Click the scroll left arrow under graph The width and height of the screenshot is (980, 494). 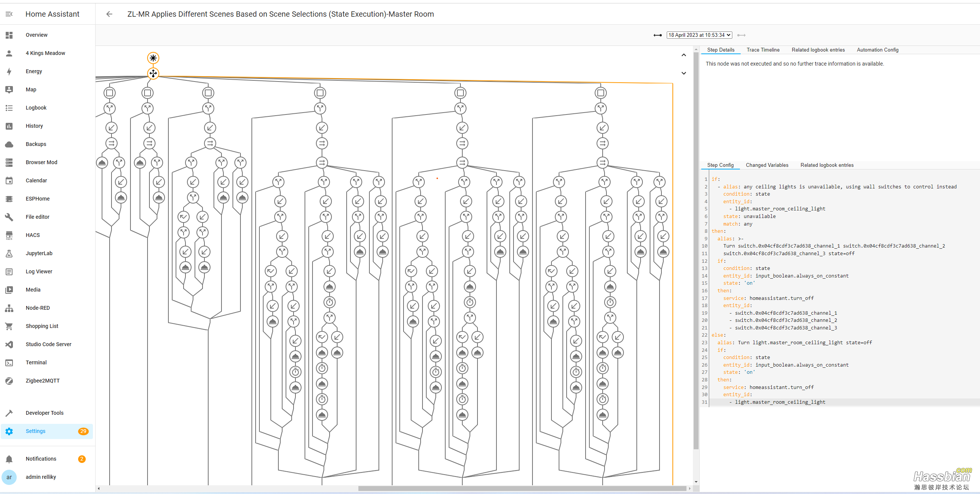point(99,488)
